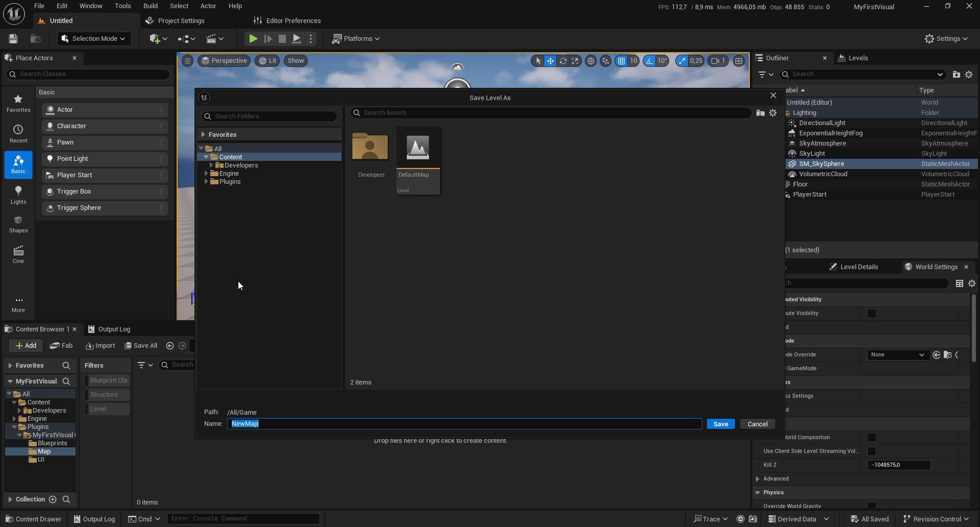980x527 pixels.
Task: Click the Stop simulation button
Action: 282,39
